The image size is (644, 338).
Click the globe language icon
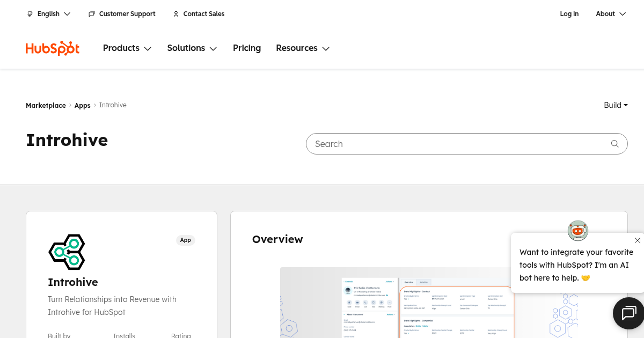click(30, 14)
